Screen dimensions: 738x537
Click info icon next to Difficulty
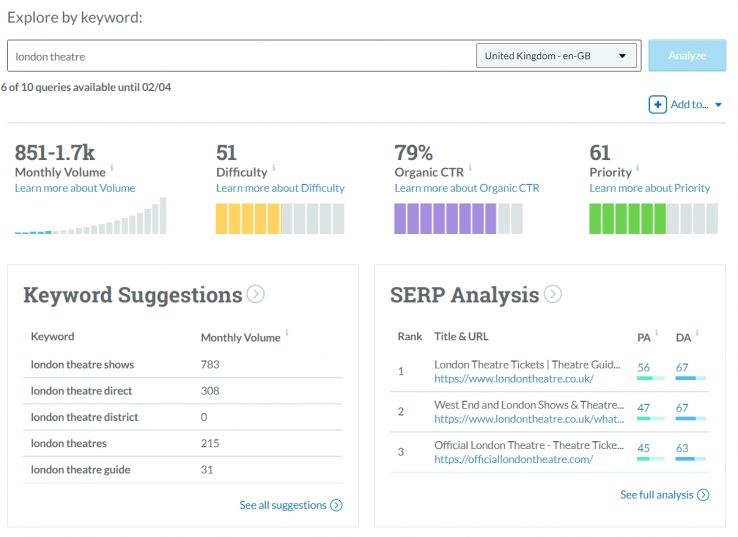(274, 168)
